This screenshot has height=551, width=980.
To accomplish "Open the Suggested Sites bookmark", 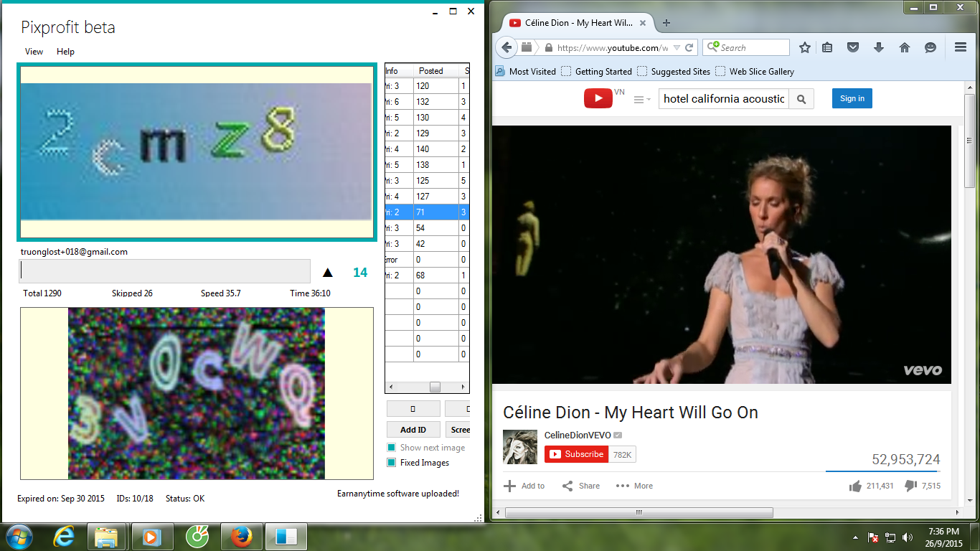I will (x=674, y=72).
